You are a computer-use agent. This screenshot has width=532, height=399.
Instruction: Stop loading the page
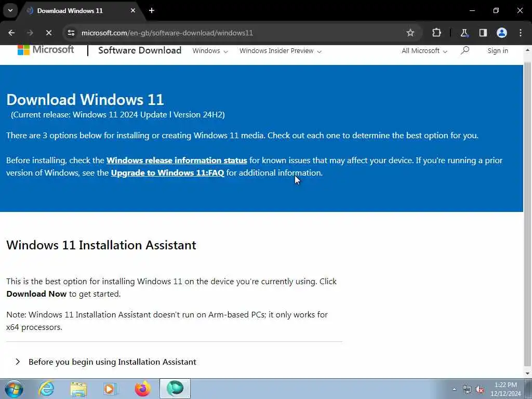pos(48,33)
